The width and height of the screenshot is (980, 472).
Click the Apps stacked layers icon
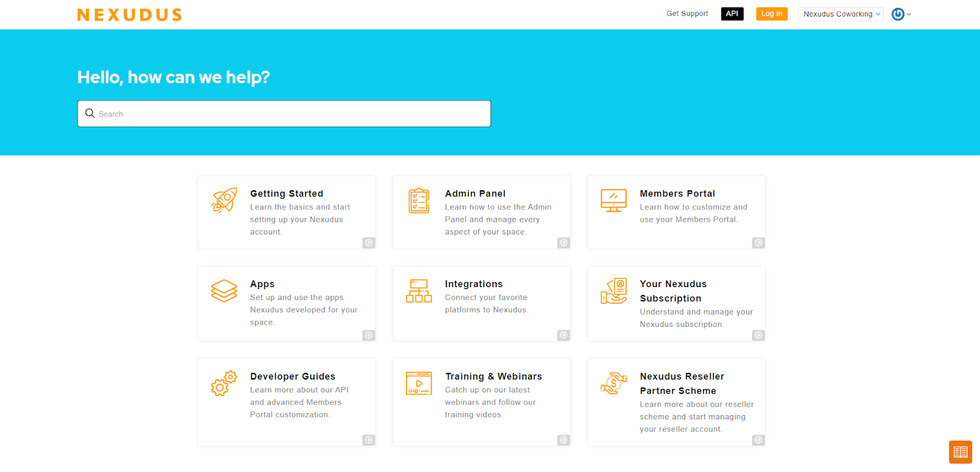point(224,291)
